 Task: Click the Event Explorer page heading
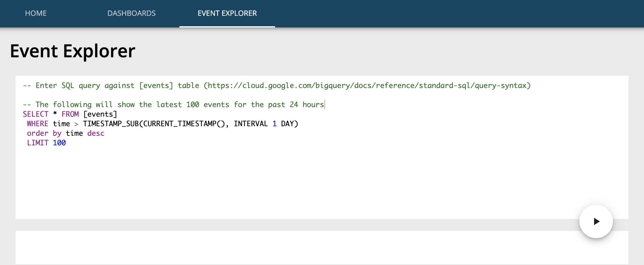coord(73,51)
